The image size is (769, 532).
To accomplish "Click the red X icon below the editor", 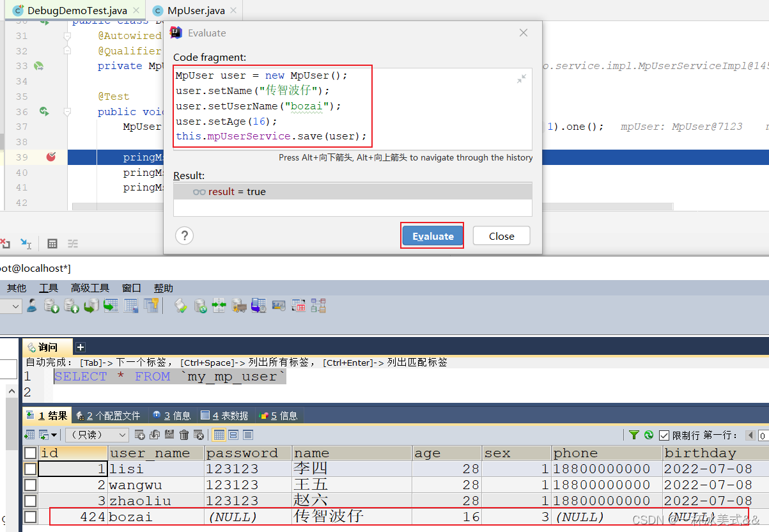I will (x=4, y=243).
